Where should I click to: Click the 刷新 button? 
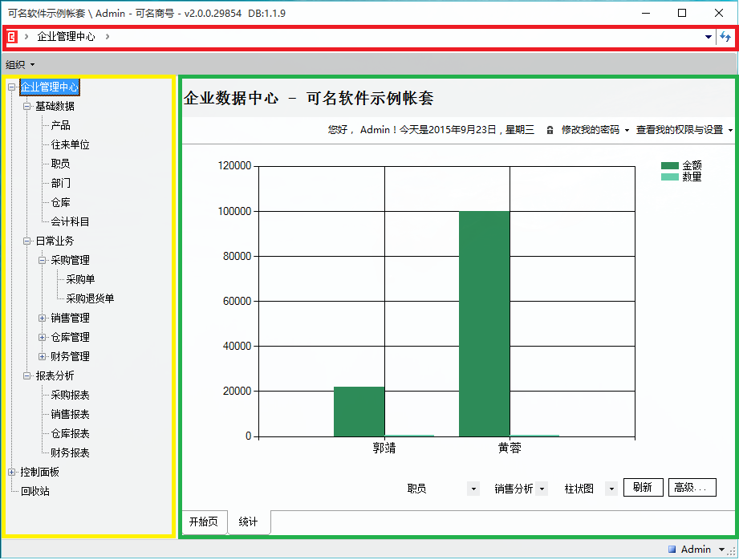pyautogui.click(x=643, y=488)
